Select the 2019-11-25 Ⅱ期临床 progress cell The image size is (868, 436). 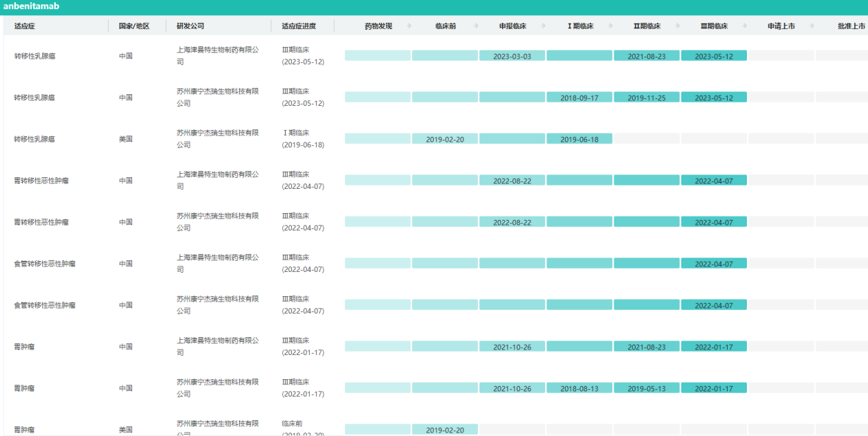click(x=647, y=98)
